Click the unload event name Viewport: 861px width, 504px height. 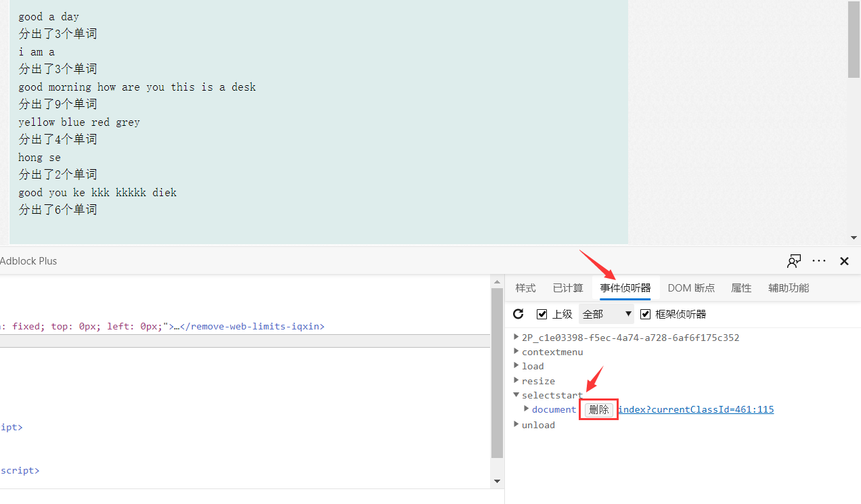538,425
